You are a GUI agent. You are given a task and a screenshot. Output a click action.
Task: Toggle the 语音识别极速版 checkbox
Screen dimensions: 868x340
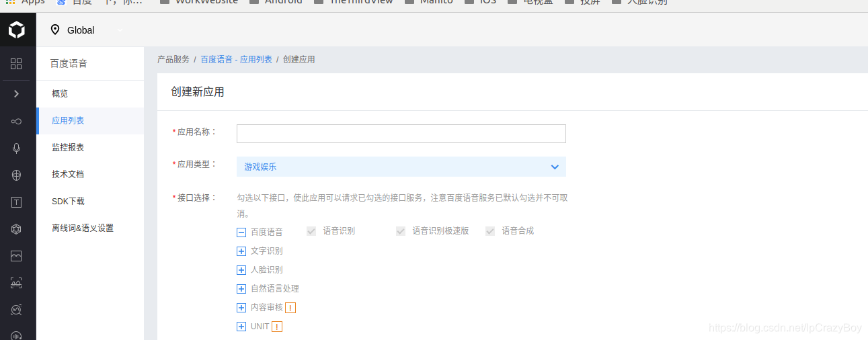[x=401, y=230]
